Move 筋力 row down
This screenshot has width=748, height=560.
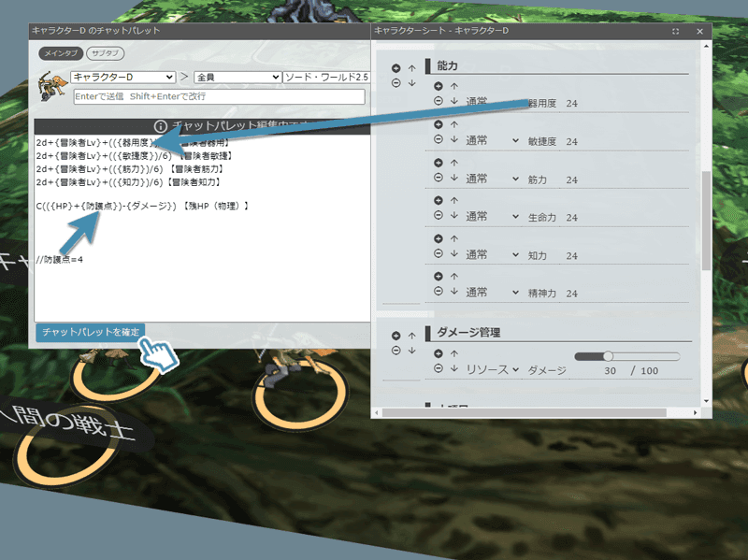[454, 178]
